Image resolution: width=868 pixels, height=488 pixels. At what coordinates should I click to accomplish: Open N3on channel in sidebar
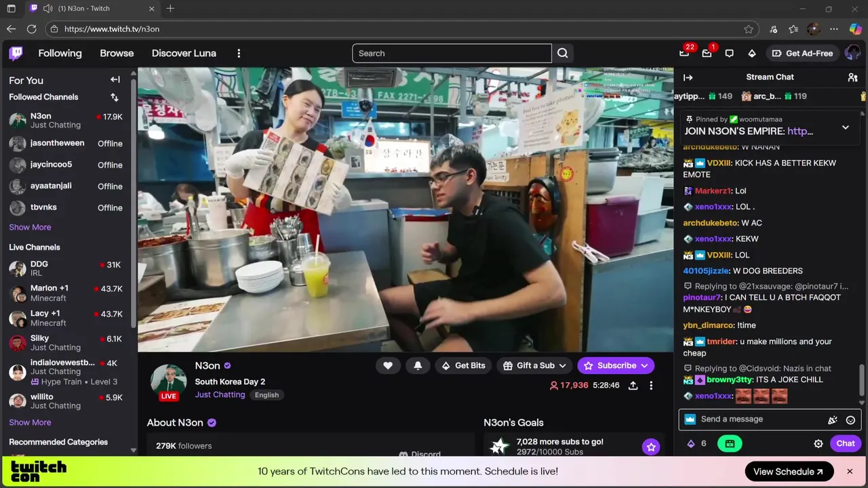point(66,121)
